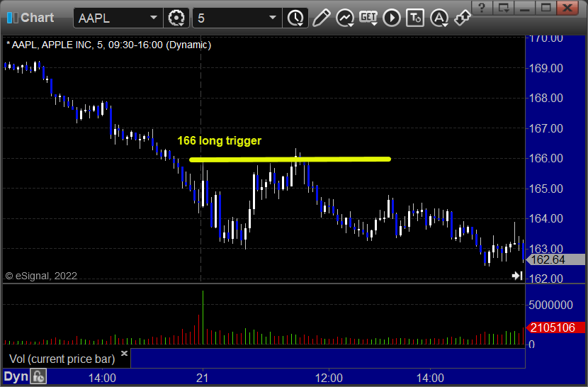Jump to latest bar using arrow-to-end icon

tap(517, 276)
